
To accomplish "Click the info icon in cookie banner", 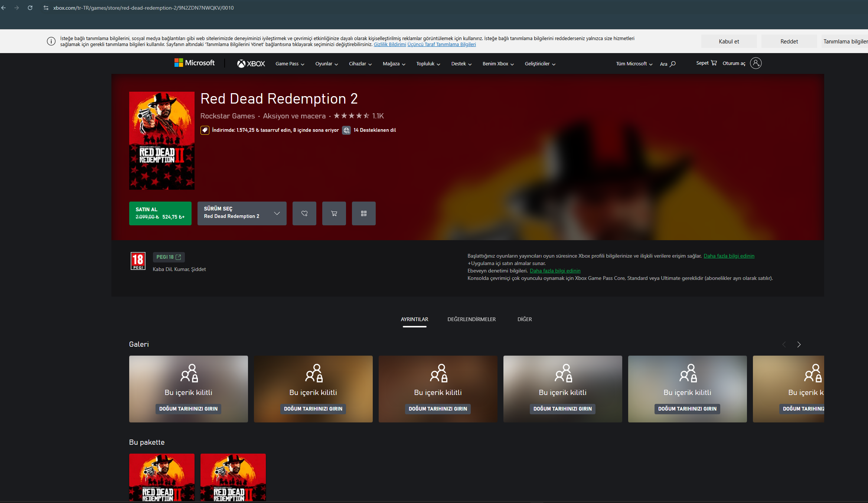I will 51,41.
